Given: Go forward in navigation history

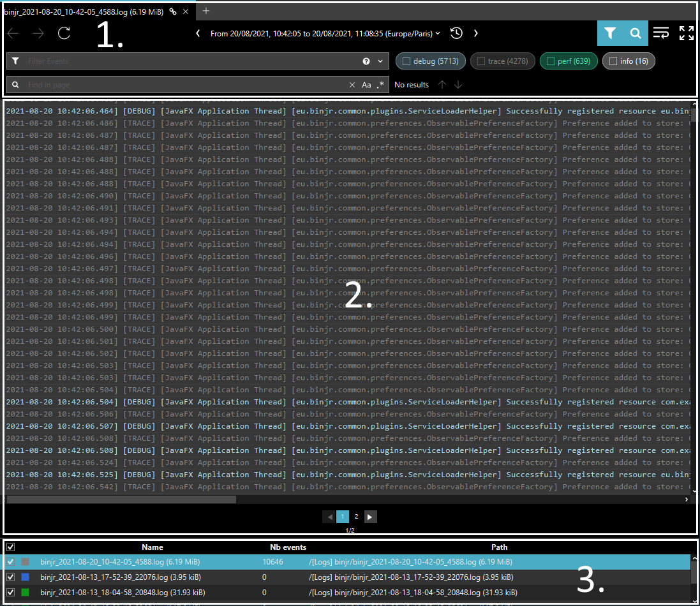Looking at the screenshot, I should (x=38, y=33).
